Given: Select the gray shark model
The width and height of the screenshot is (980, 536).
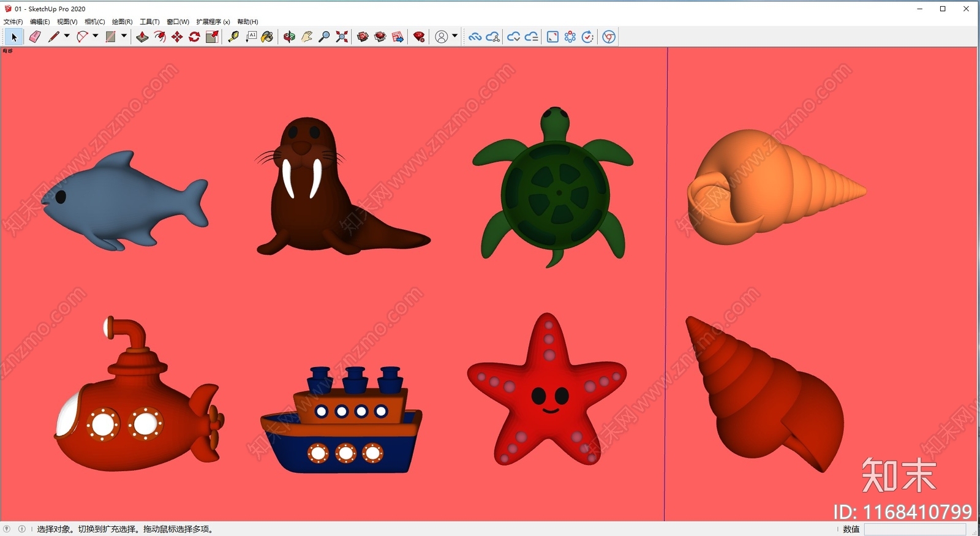Looking at the screenshot, I should 125,201.
